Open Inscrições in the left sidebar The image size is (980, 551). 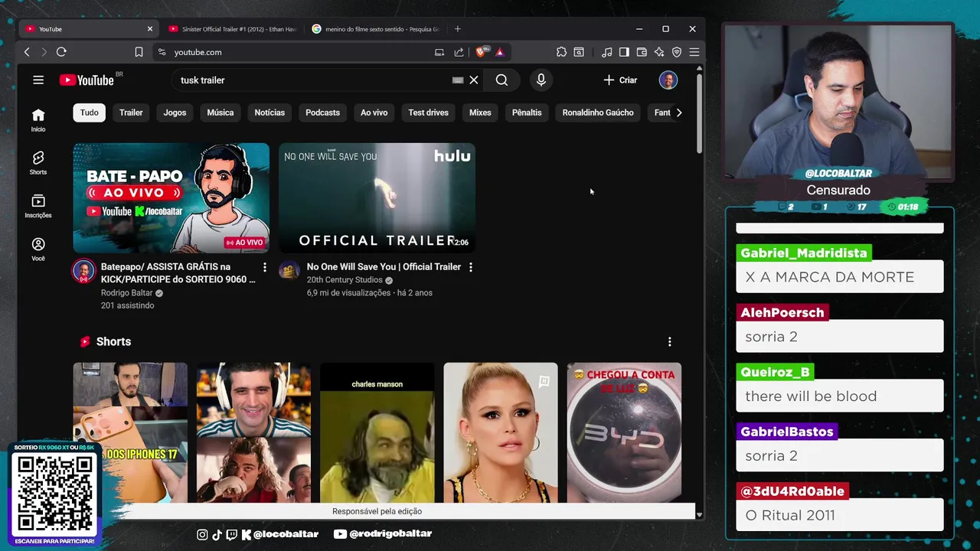[38, 206]
